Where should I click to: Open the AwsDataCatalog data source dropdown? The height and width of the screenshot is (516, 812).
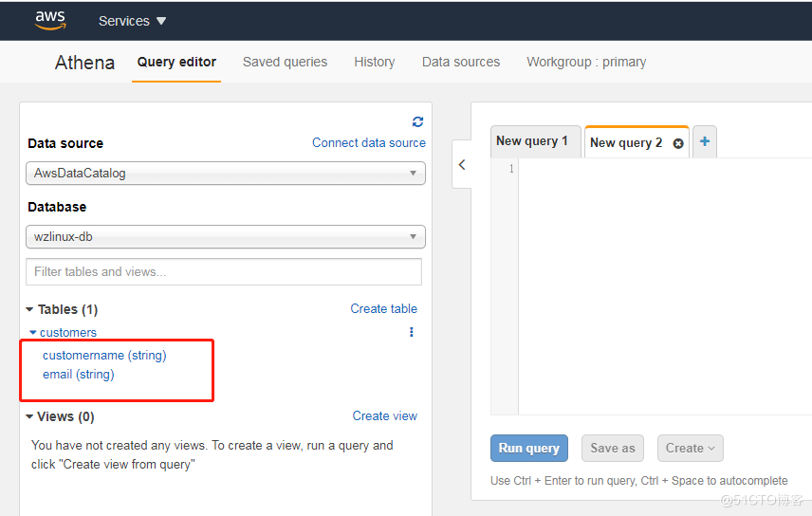pos(226,173)
